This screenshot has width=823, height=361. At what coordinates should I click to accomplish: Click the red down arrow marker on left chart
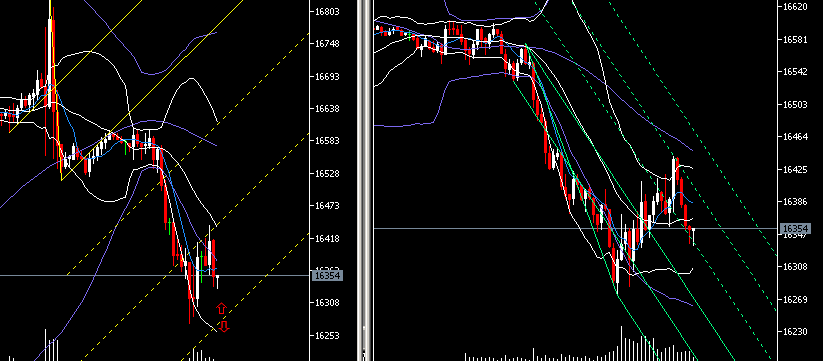(224, 326)
